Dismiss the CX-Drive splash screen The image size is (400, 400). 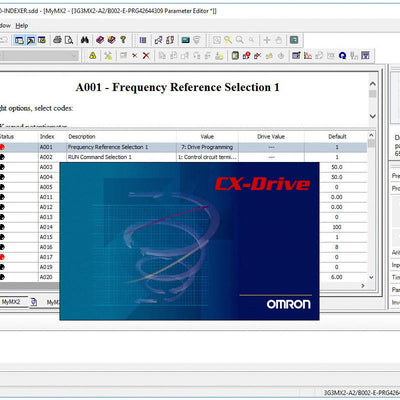point(189,241)
